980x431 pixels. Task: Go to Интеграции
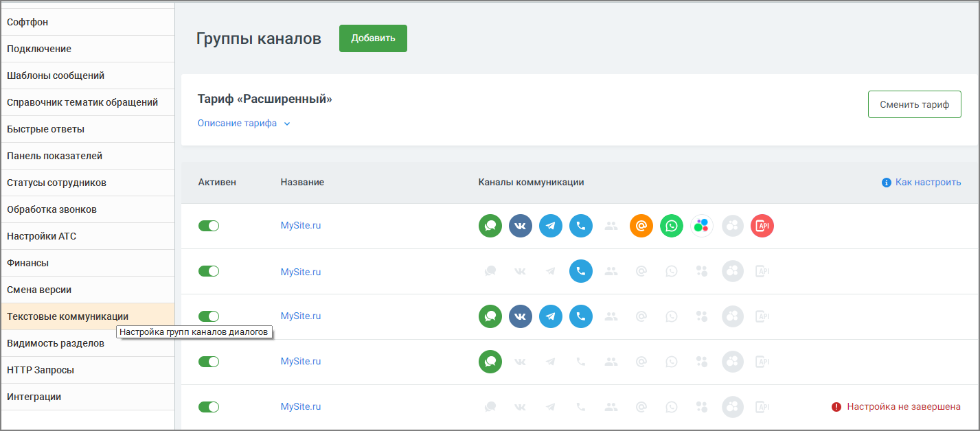(87, 397)
